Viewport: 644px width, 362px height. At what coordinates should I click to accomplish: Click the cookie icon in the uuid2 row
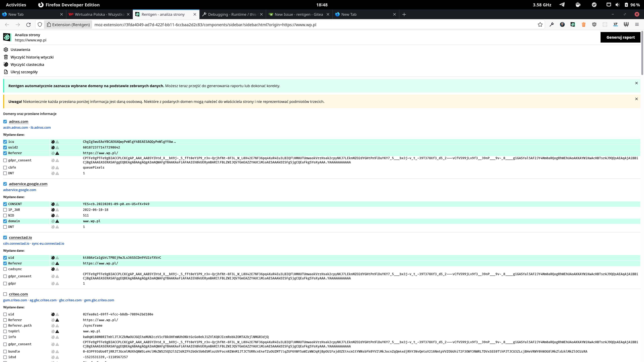coord(53,147)
